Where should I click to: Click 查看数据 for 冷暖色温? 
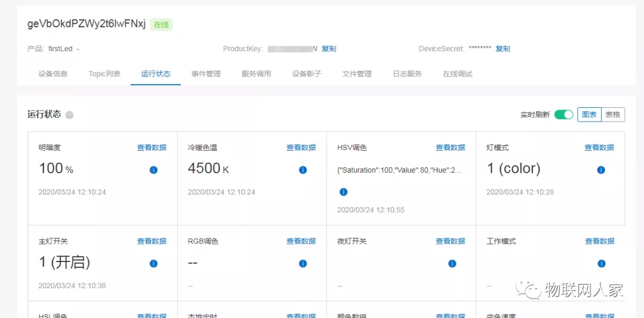pos(301,148)
